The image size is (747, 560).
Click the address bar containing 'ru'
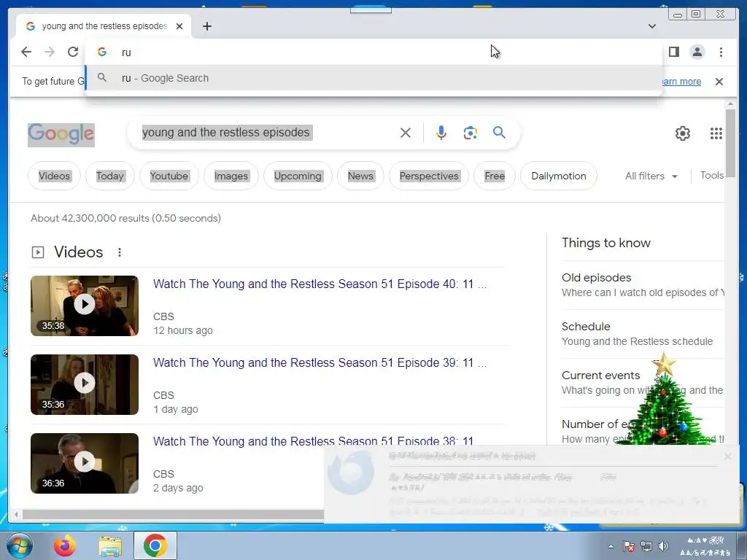[373, 52]
